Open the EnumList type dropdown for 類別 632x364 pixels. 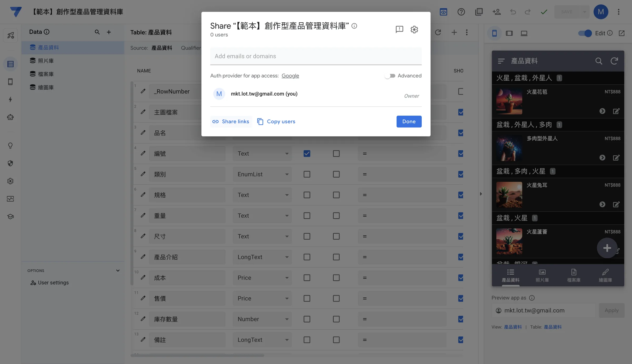point(262,174)
